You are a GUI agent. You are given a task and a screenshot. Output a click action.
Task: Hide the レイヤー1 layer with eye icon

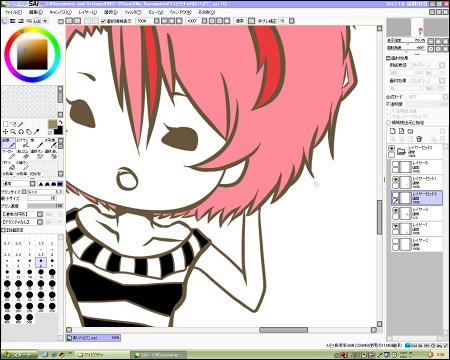click(395, 226)
